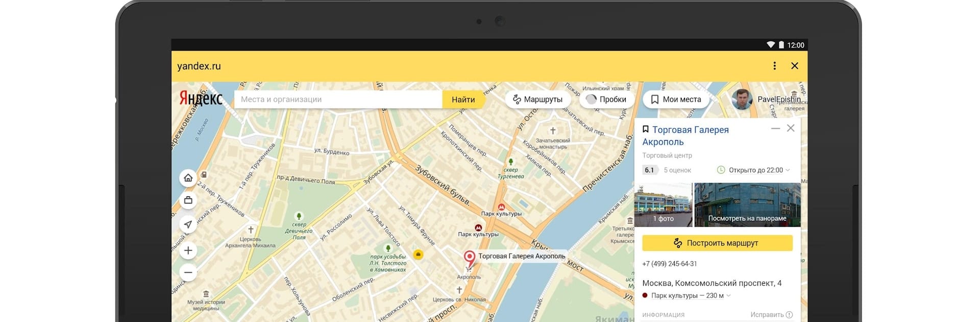This screenshot has width=980, height=322.
Task: Click the Зачатьевский монастырь cross icon
Action: click(x=553, y=131)
